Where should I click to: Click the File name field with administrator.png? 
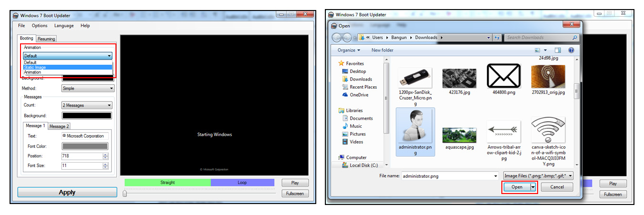click(x=447, y=176)
